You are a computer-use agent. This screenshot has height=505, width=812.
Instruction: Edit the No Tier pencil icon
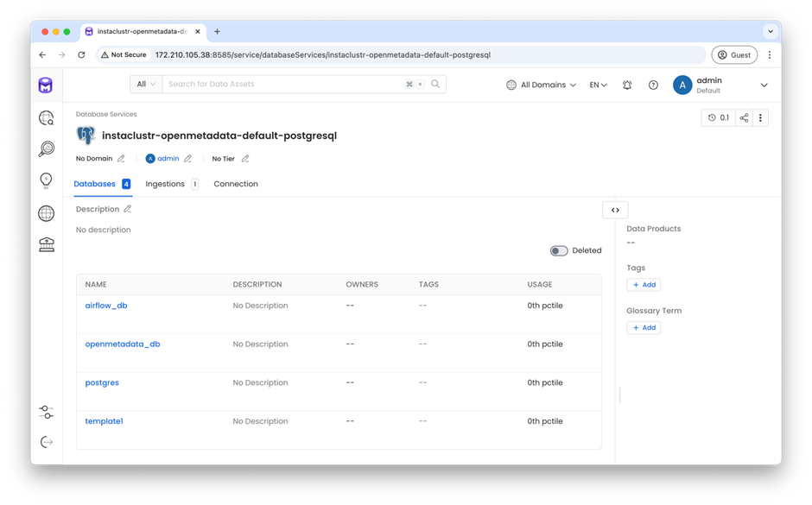[245, 158]
